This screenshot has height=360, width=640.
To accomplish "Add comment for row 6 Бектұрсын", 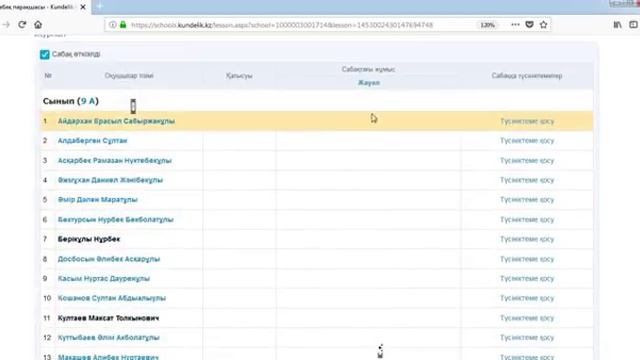I will point(527,220).
